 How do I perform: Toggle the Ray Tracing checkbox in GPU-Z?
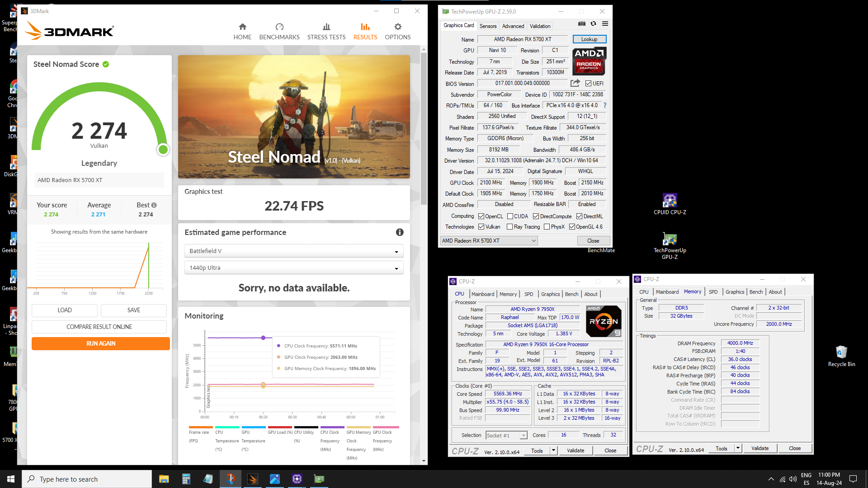pyautogui.click(x=510, y=227)
